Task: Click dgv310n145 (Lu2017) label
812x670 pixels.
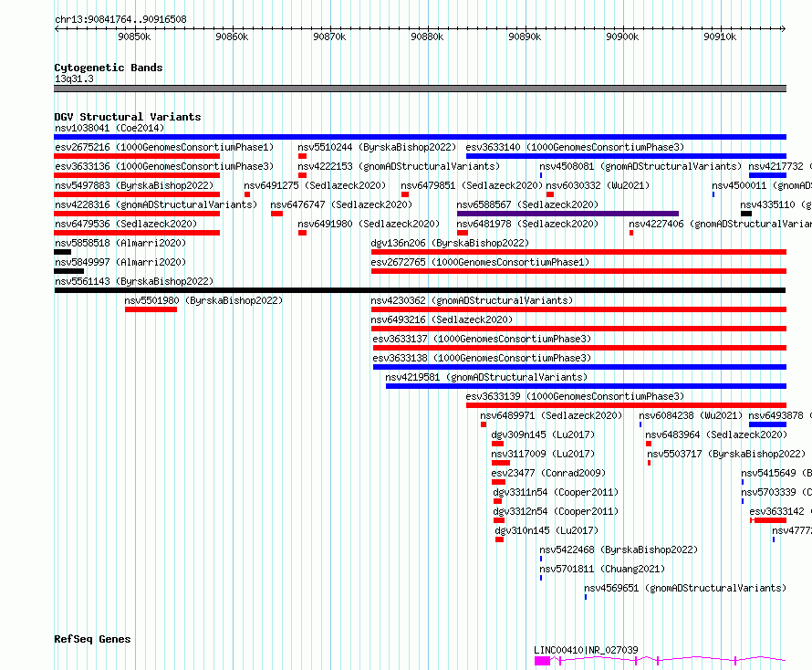Action: pos(547,530)
